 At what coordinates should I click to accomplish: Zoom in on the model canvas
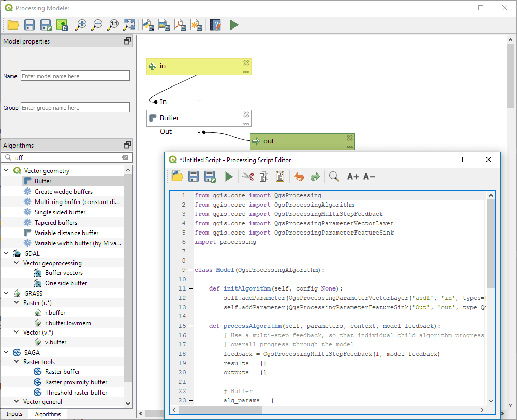click(x=80, y=25)
